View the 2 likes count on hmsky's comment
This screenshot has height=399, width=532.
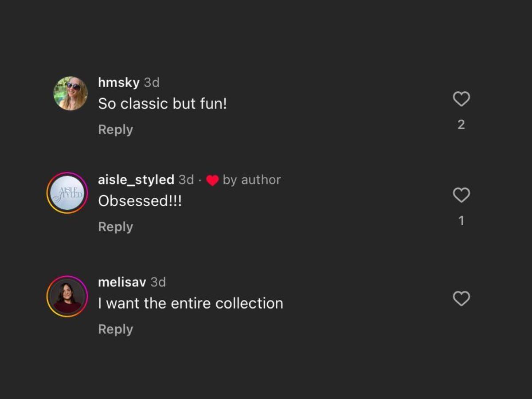(x=461, y=125)
